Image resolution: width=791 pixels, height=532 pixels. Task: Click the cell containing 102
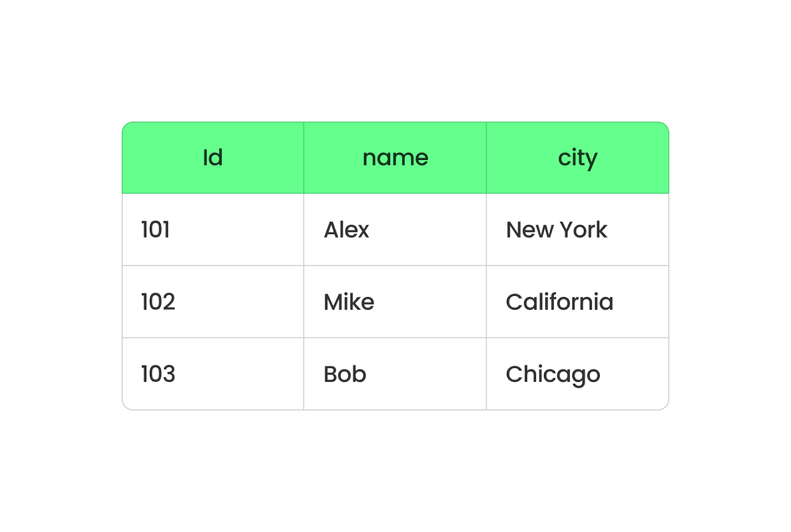pyautogui.click(x=213, y=302)
